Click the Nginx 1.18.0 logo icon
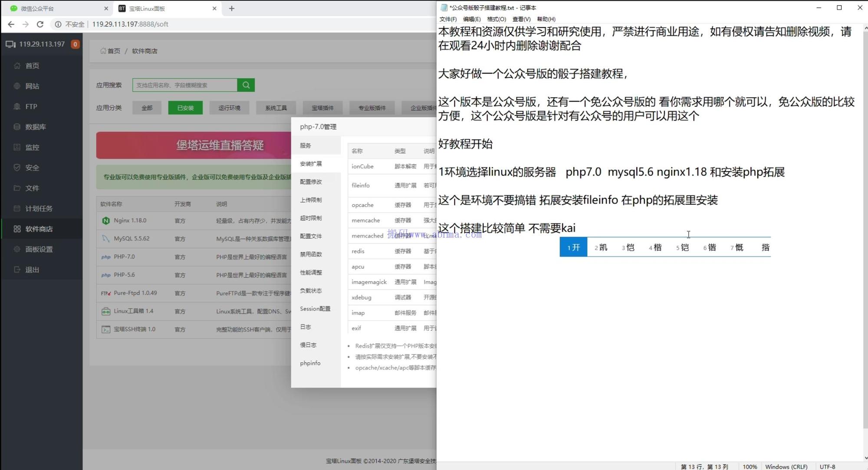 point(106,220)
